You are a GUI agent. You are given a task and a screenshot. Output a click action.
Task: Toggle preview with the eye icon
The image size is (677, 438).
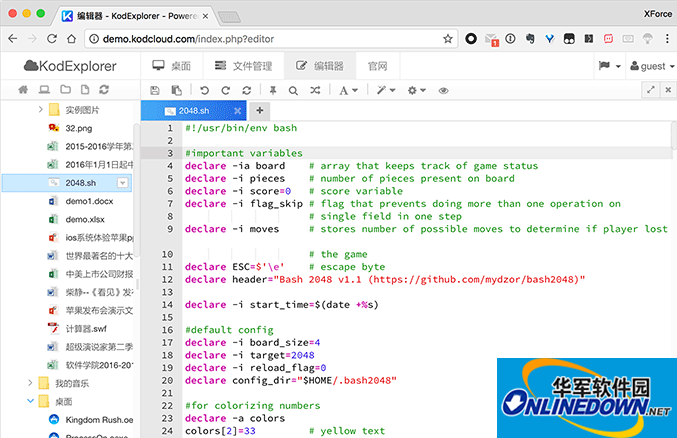click(x=443, y=90)
